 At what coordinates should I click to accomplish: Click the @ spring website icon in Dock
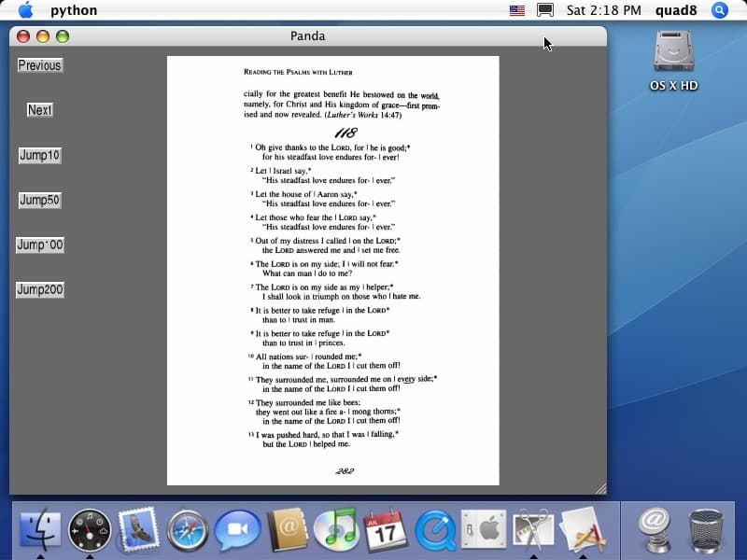click(655, 529)
